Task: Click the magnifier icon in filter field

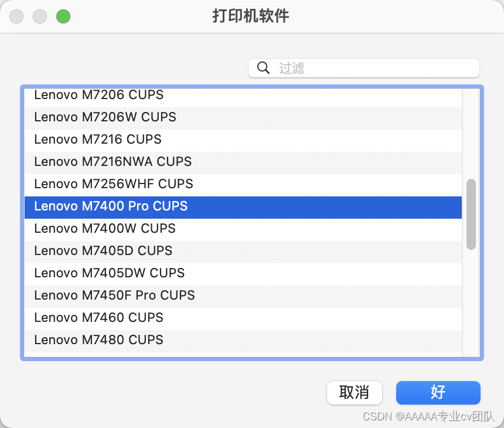Action: (263, 68)
